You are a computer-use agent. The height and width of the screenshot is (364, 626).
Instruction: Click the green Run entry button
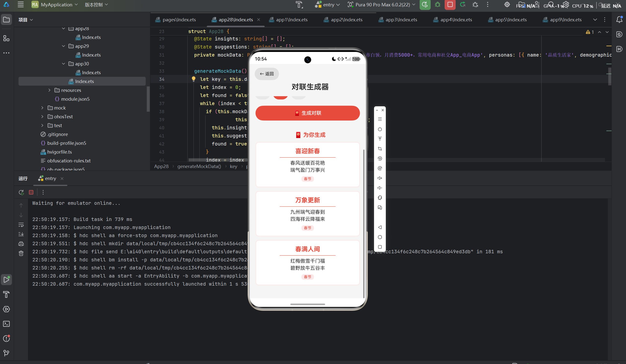click(x=425, y=5)
